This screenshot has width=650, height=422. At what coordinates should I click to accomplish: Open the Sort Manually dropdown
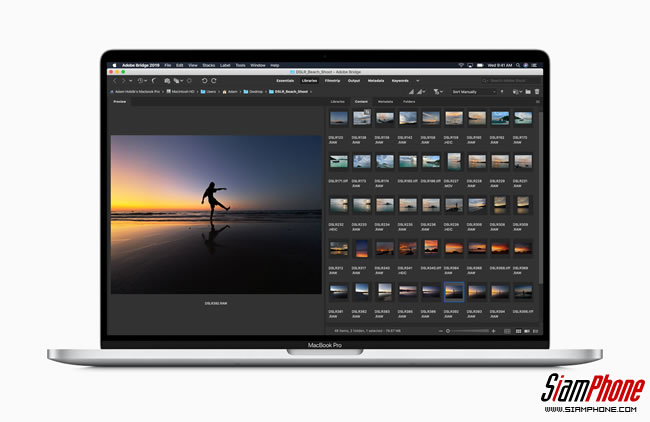[474, 92]
